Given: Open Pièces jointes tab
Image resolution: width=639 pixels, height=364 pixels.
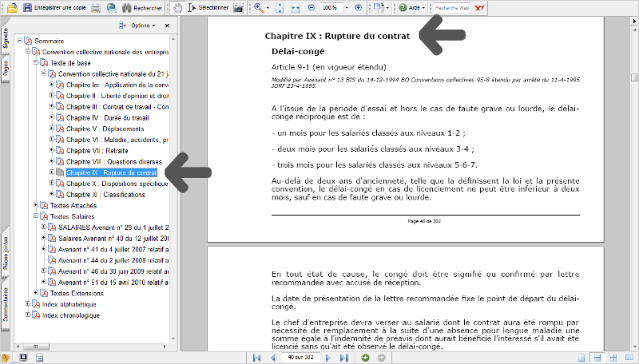Looking at the screenshot, I should pos(6,253).
